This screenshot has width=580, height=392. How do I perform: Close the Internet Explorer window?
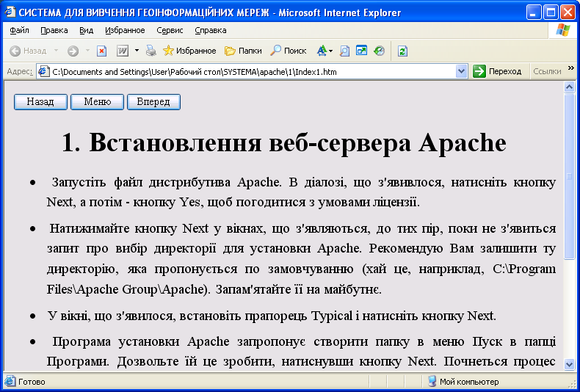tap(567, 13)
